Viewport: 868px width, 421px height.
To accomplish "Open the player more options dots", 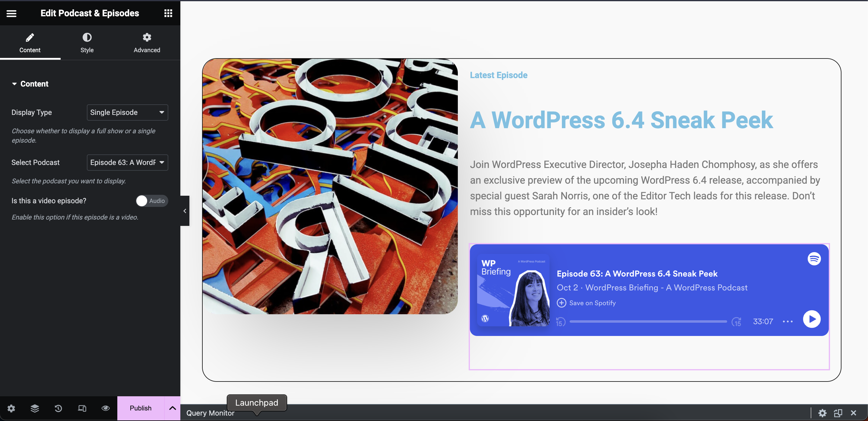I will [787, 322].
